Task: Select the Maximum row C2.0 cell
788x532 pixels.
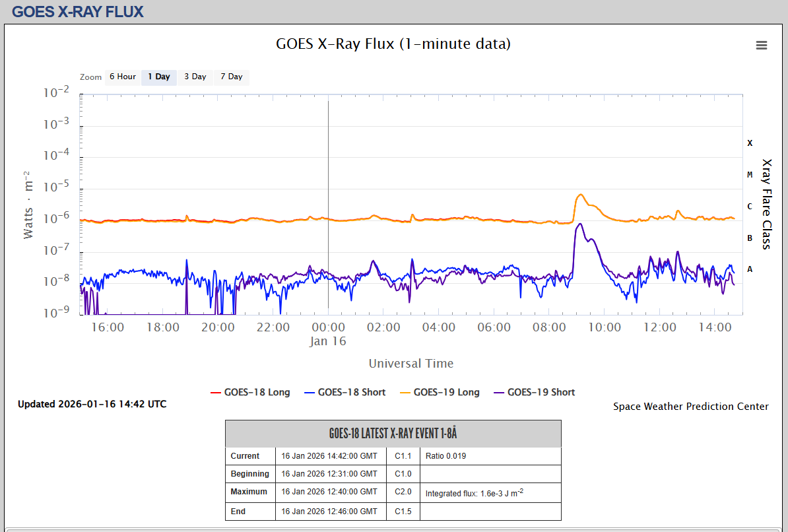Action: (404, 492)
